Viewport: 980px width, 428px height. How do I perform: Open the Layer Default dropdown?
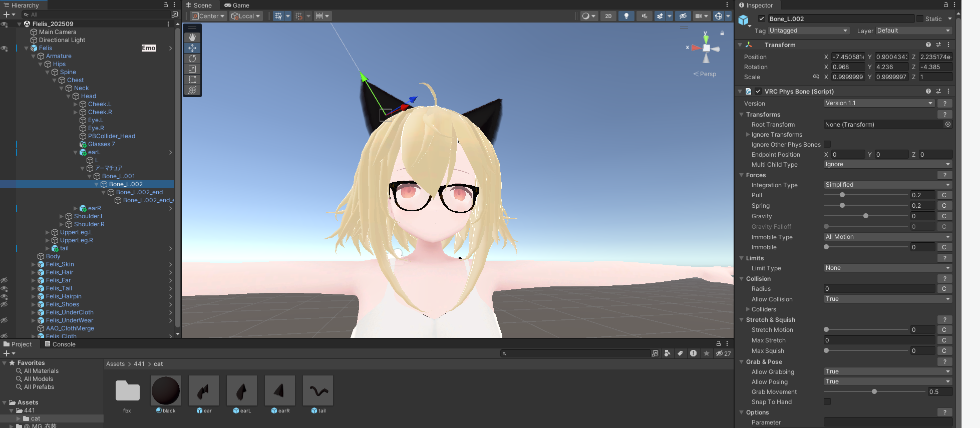click(914, 31)
